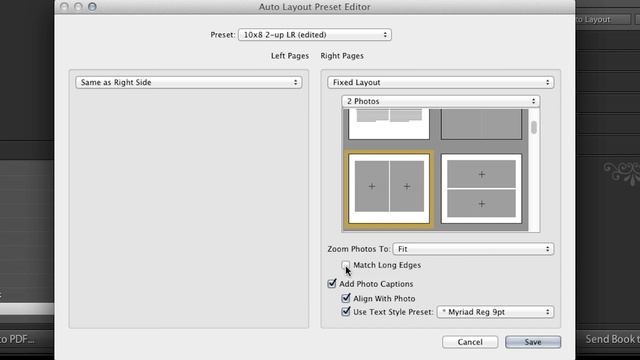
Task: Open the 2 Photos dropdown
Action: pyautogui.click(x=441, y=101)
